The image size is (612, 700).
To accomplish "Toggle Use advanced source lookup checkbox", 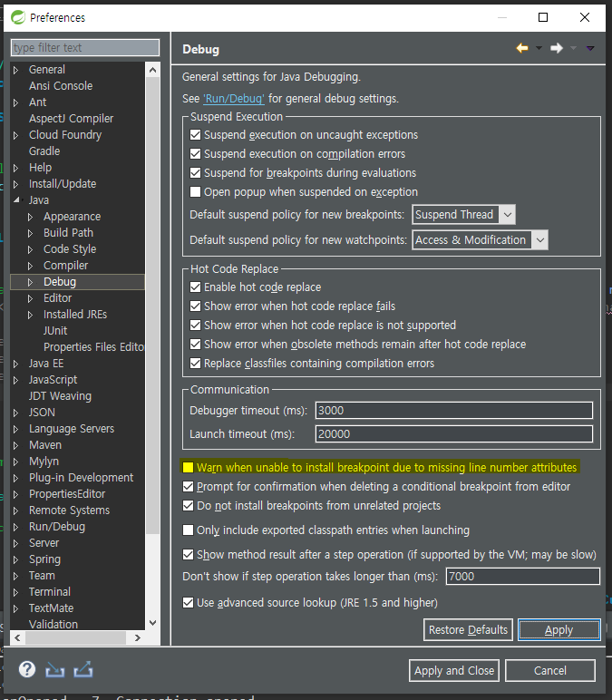I will [188, 603].
